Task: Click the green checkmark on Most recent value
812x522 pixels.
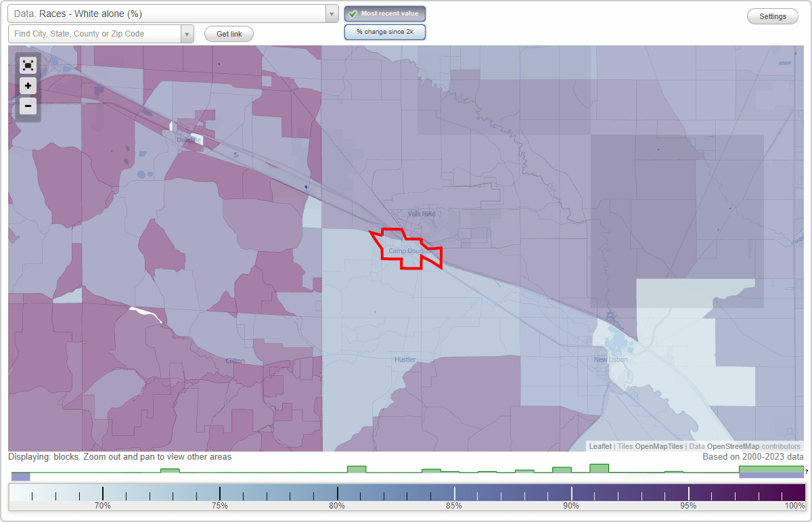Action: coord(353,13)
